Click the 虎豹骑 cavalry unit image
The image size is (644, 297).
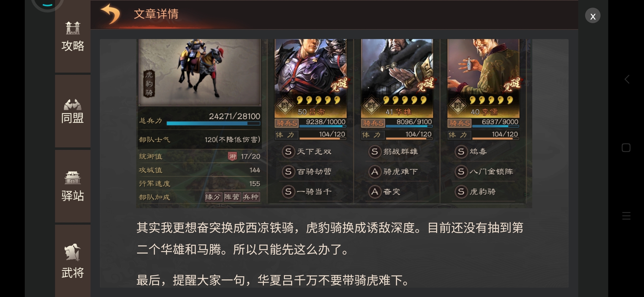tap(200, 72)
